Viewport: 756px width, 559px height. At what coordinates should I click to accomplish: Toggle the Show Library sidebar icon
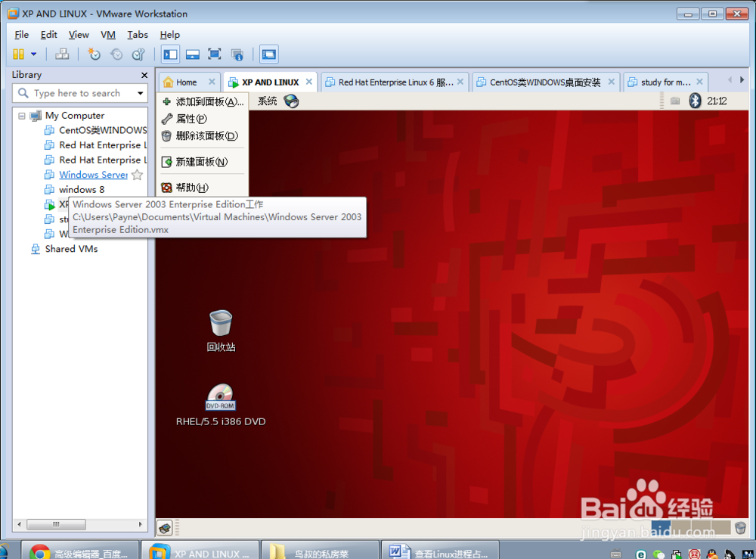click(170, 54)
